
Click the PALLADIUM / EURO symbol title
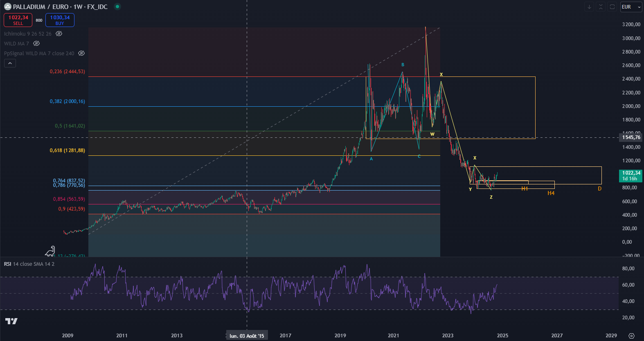click(60, 7)
